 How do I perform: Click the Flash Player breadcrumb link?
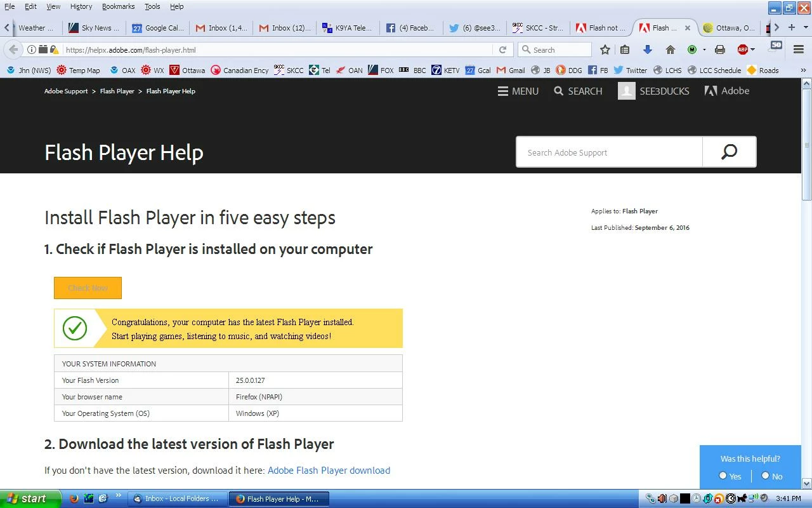pyautogui.click(x=117, y=91)
